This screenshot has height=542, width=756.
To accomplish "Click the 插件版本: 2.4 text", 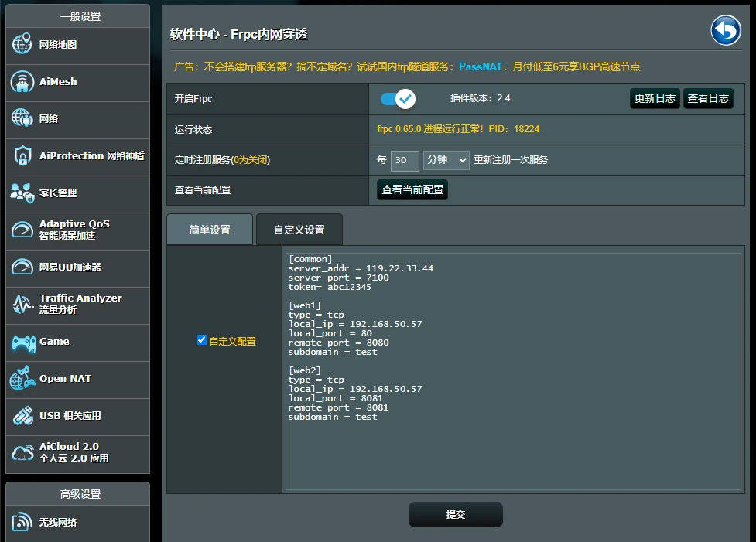I will tap(481, 98).
